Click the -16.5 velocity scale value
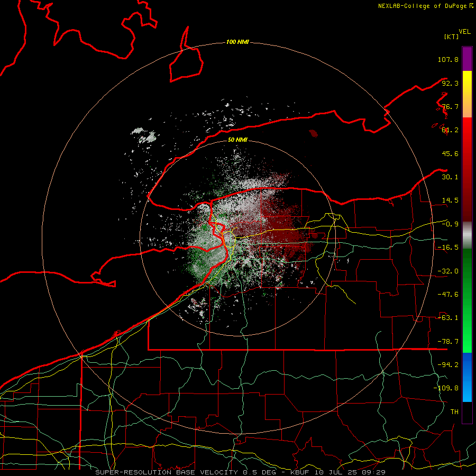 point(448,248)
